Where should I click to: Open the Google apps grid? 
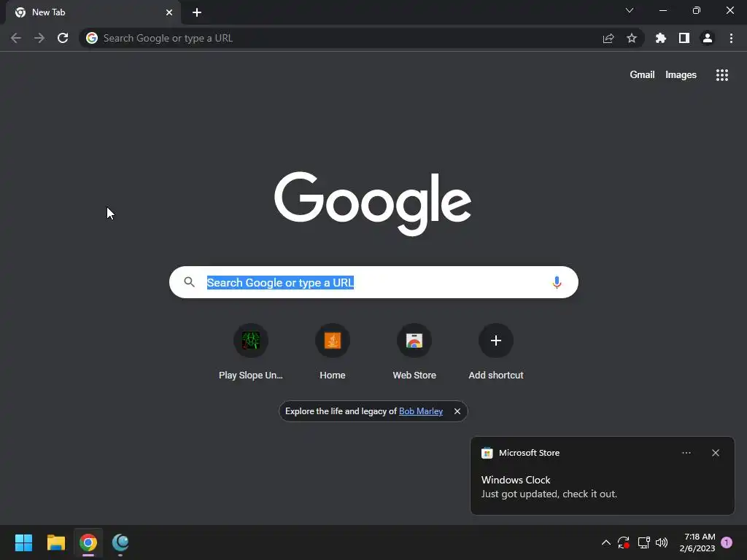coord(721,75)
